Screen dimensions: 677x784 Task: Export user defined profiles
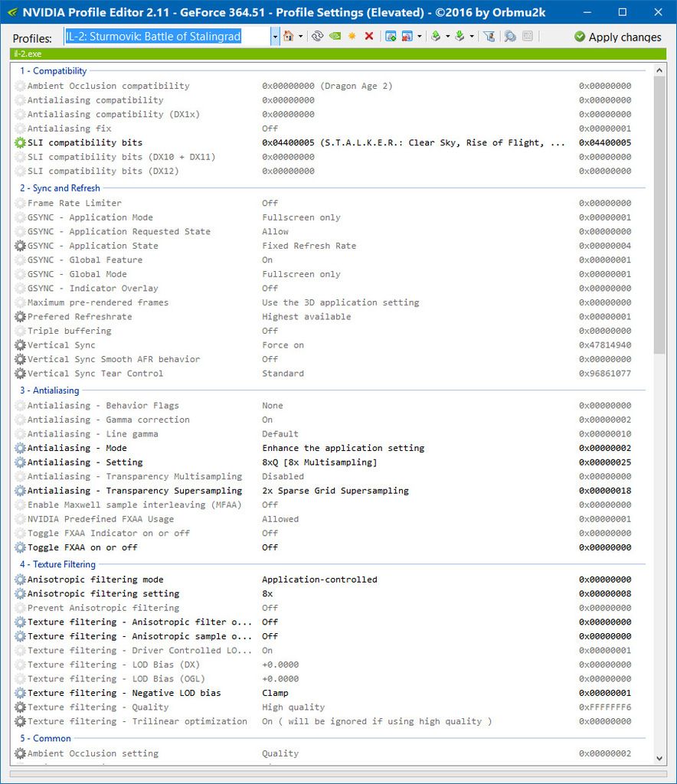436,36
